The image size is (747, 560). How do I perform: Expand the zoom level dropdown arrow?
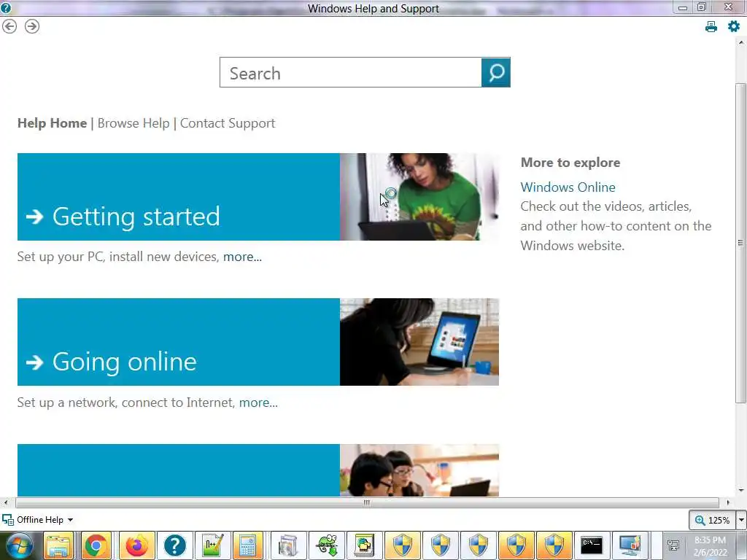(741, 520)
